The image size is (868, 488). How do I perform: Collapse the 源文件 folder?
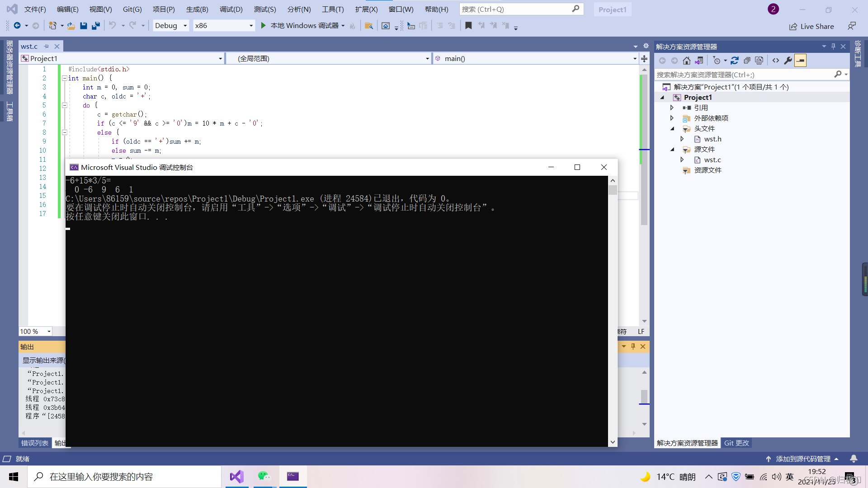672,150
